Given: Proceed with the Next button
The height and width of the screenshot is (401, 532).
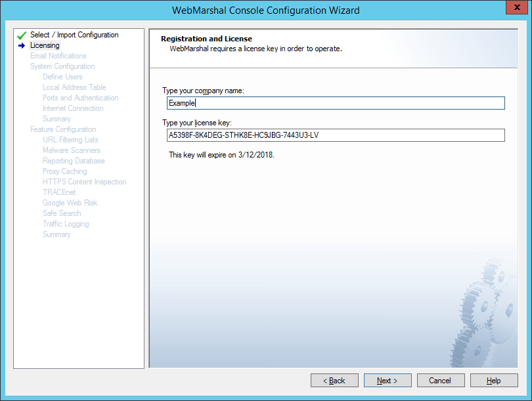Looking at the screenshot, I should point(387,381).
